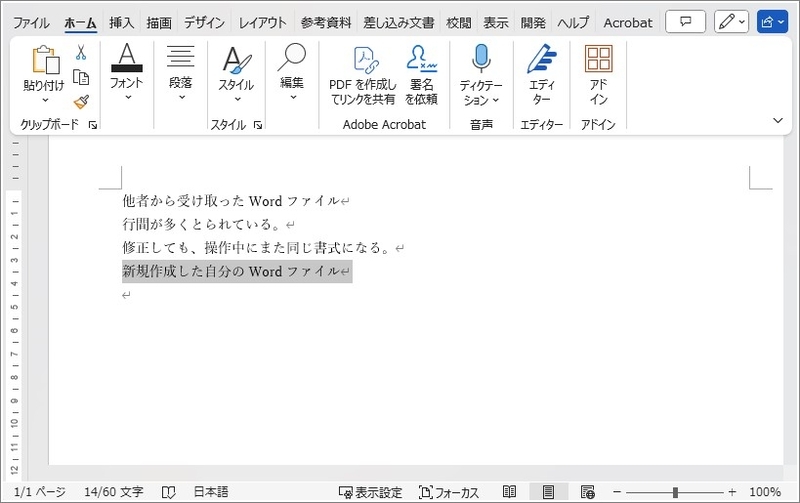This screenshot has height=503, width=800.
Task: Click PDF を作成してリンクを共有
Action: tap(363, 76)
